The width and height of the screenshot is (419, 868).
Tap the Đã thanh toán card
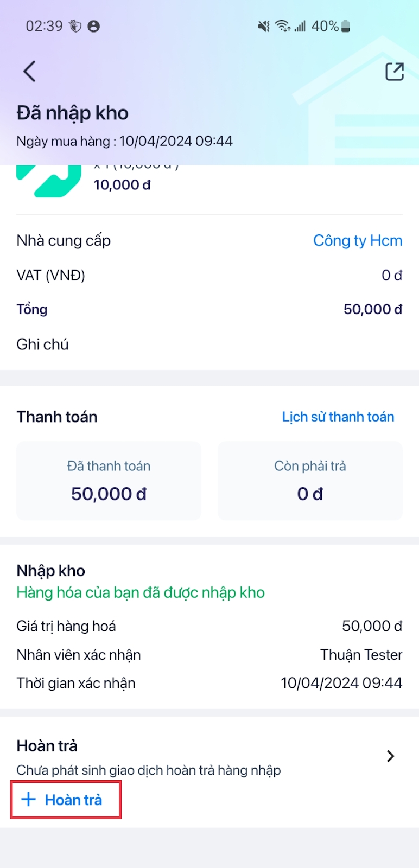(x=109, y=481)
